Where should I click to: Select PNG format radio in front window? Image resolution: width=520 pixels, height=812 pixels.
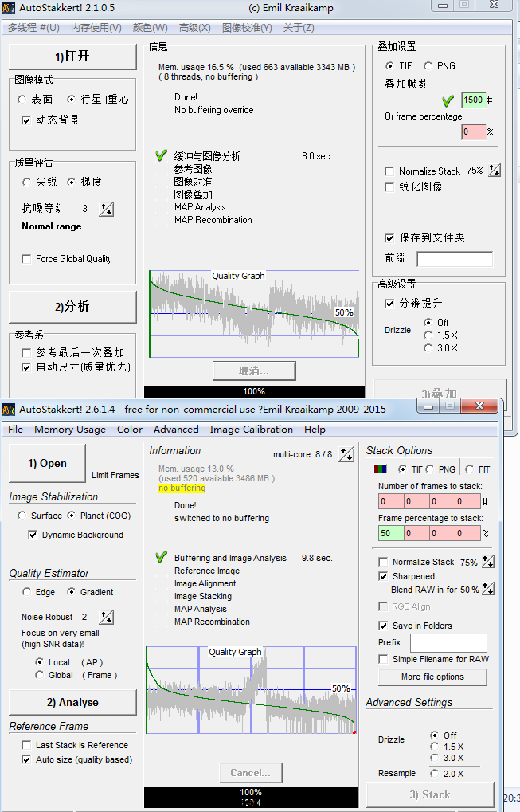click(x=429, y=469)
